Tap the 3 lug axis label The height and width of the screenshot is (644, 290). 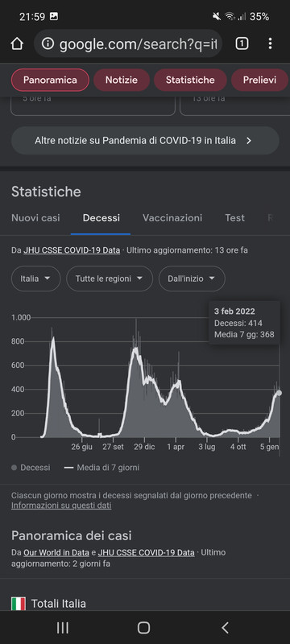[207, 447]
